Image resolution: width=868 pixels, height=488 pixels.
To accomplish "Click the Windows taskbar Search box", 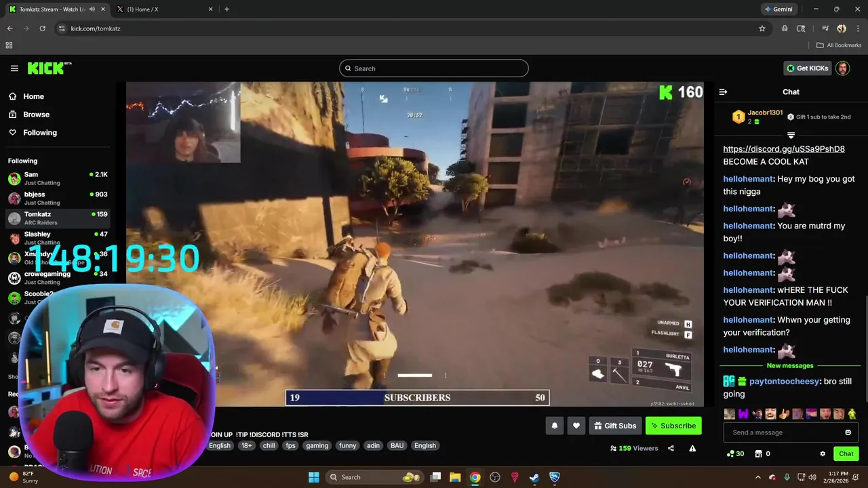I will 374,477.
